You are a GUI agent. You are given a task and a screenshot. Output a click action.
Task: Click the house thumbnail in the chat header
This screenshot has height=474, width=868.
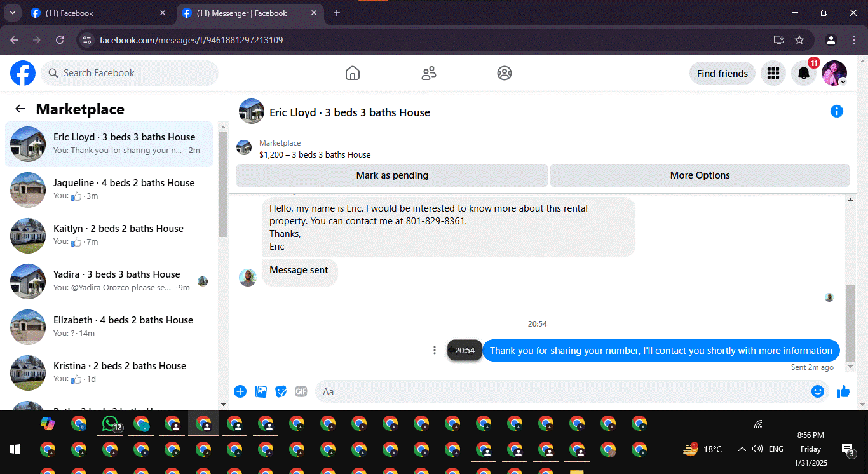(x=252, y=111)
